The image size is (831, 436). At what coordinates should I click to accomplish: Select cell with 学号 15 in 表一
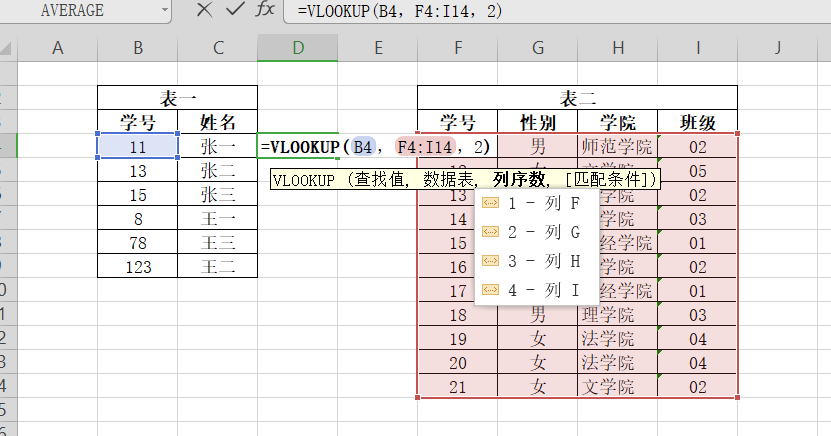(138, 194)
